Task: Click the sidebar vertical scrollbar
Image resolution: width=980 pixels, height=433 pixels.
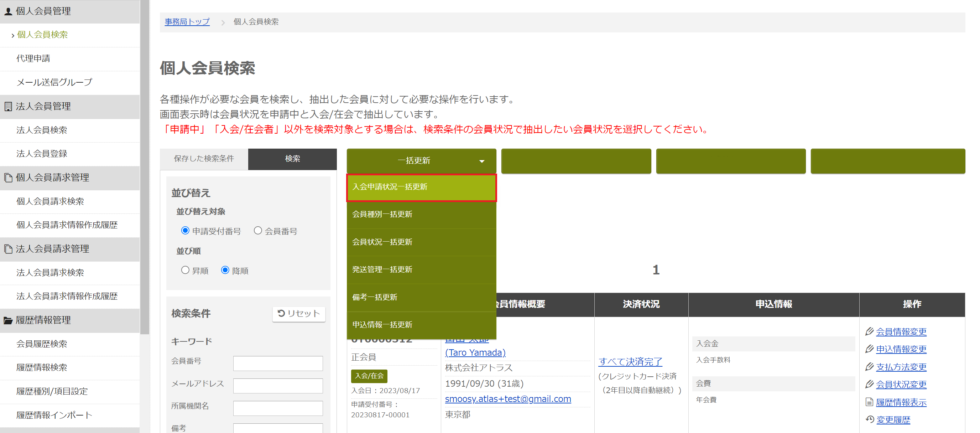Action: [x=145, y=167]
